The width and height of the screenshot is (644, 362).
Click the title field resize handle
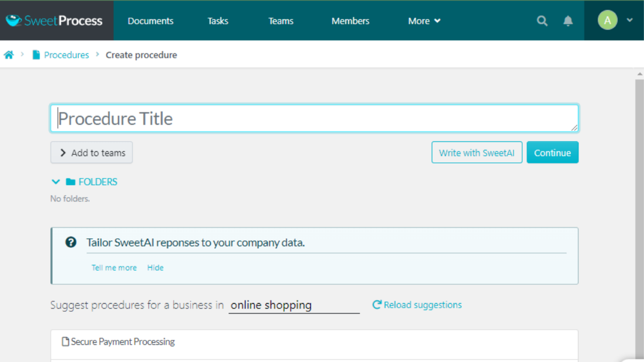pos(574,128)
